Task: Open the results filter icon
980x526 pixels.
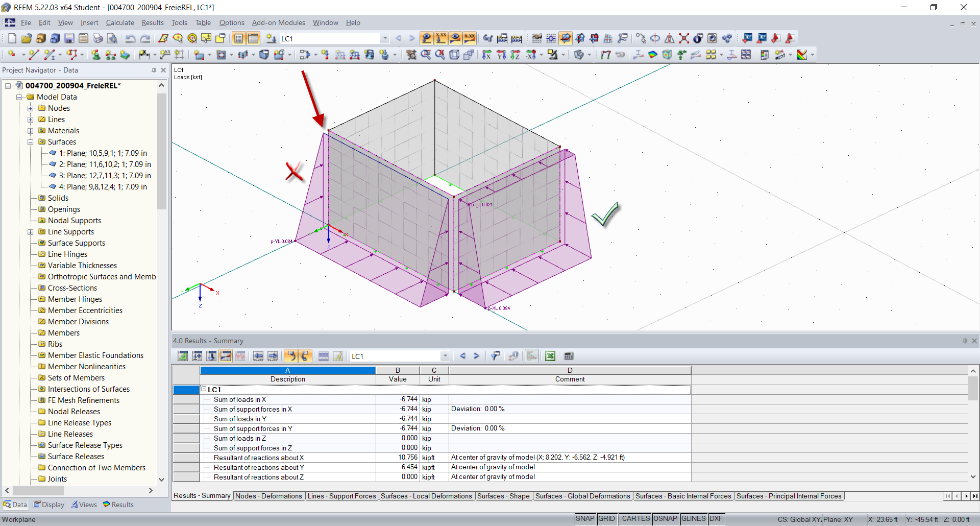Action: point(495,356)
